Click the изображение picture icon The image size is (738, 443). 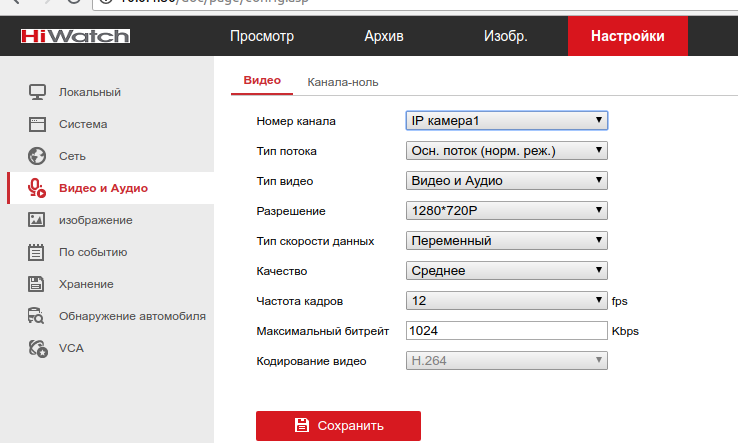37,220
